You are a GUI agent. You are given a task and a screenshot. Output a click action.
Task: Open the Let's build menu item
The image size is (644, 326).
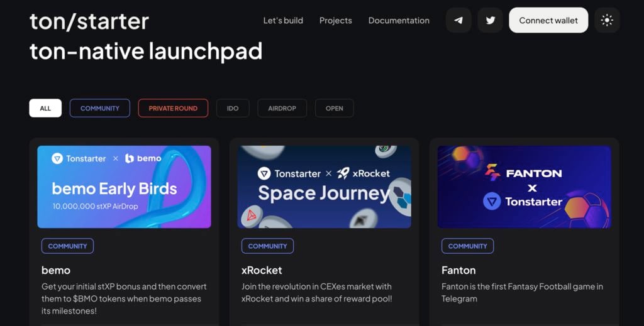pos(283,21)
